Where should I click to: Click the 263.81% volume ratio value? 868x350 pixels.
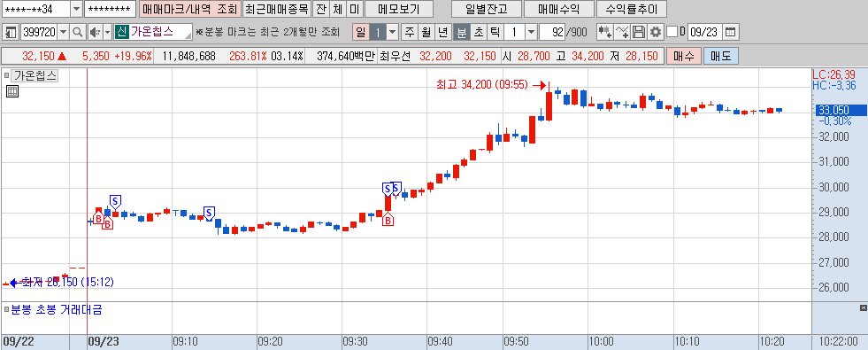coord(248,57)
